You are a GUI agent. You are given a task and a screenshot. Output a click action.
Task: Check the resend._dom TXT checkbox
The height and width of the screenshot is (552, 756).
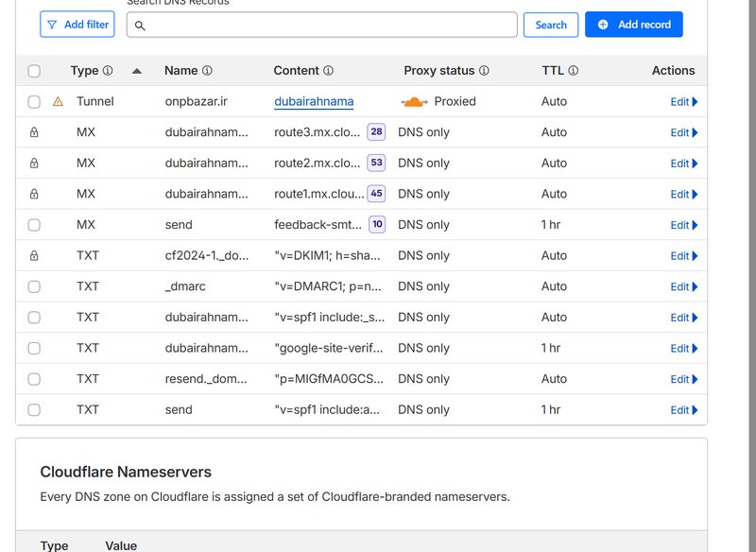34,379
